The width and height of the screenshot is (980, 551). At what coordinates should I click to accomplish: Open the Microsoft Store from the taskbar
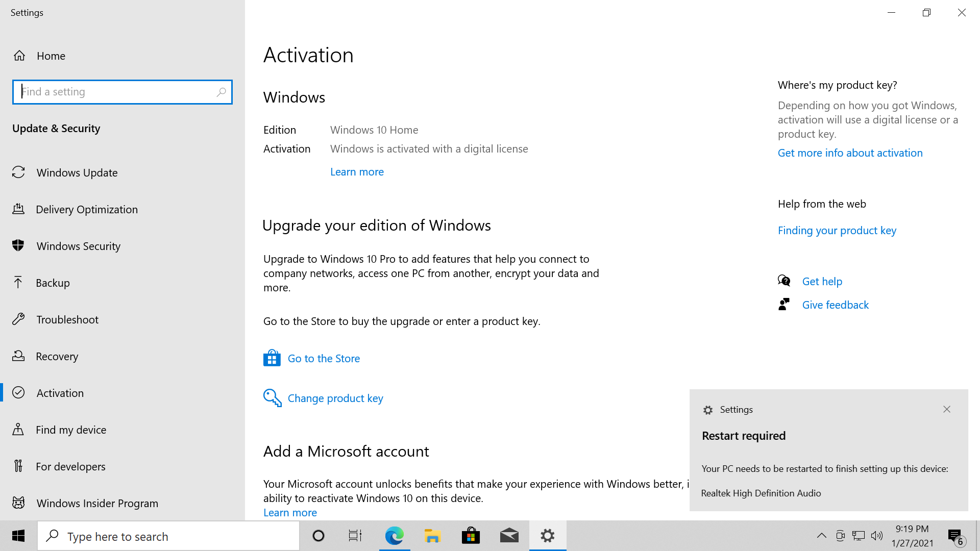[x=471, y=536]
